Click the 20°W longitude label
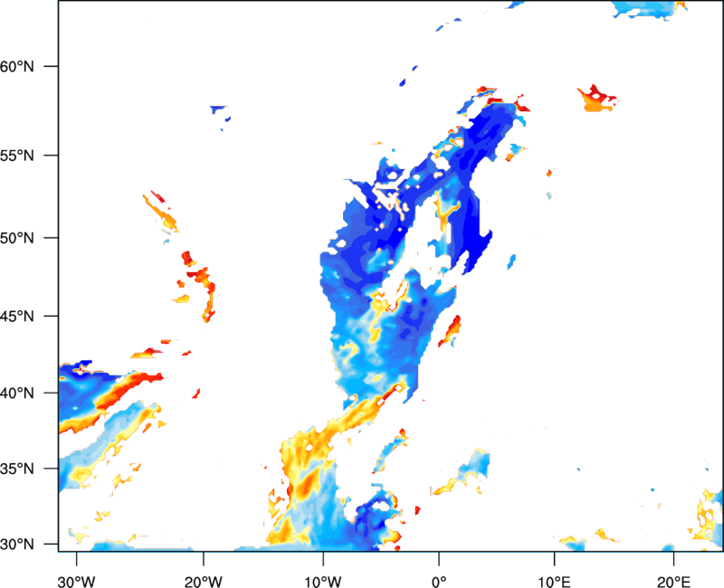 pos(203,582)
